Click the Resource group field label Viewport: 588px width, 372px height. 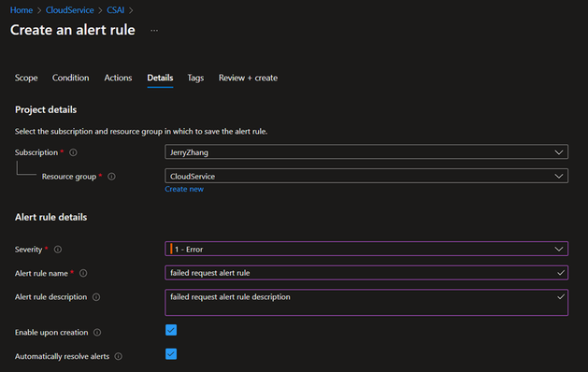[69, 177]
